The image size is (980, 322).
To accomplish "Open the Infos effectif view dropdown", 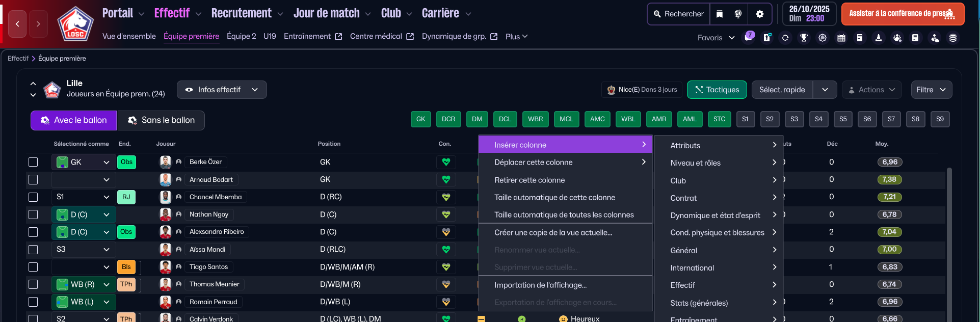I will coord(222,90).
